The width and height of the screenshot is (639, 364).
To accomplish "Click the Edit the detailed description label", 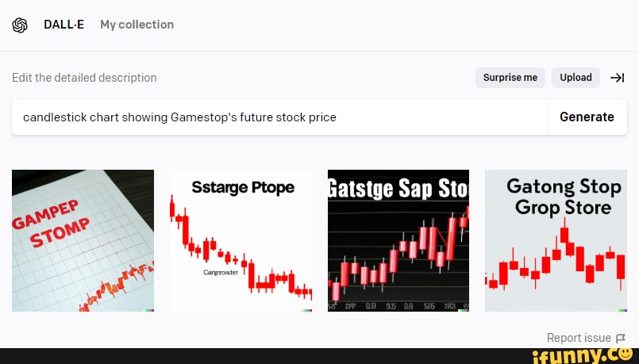I will click(84, 78).
